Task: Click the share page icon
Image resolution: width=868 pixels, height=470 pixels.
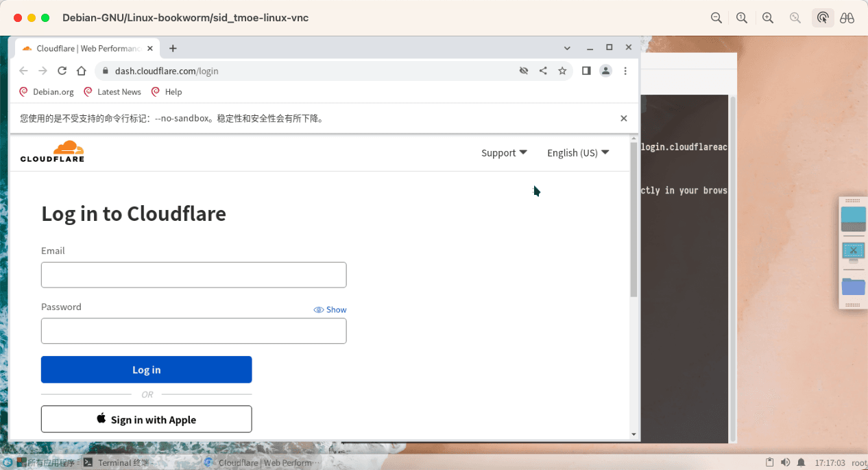Action: coord(543,71)
